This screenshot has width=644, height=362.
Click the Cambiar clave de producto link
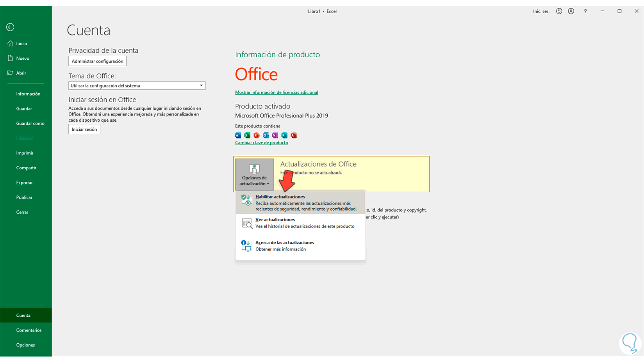tap(262, 143)
